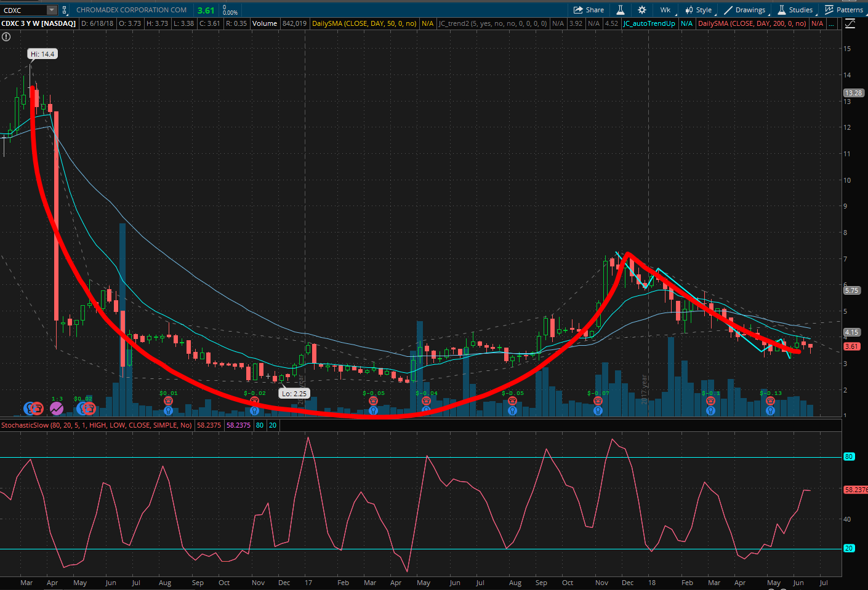Click CHROMADEX CORPORATION COM company name

[x=132, y=10]
